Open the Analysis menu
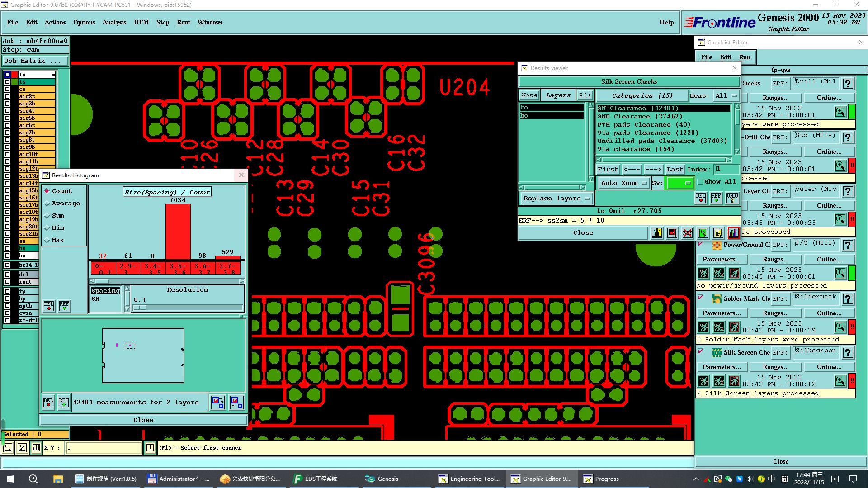Viewport: 868px width, 488px height. [114, 22]
